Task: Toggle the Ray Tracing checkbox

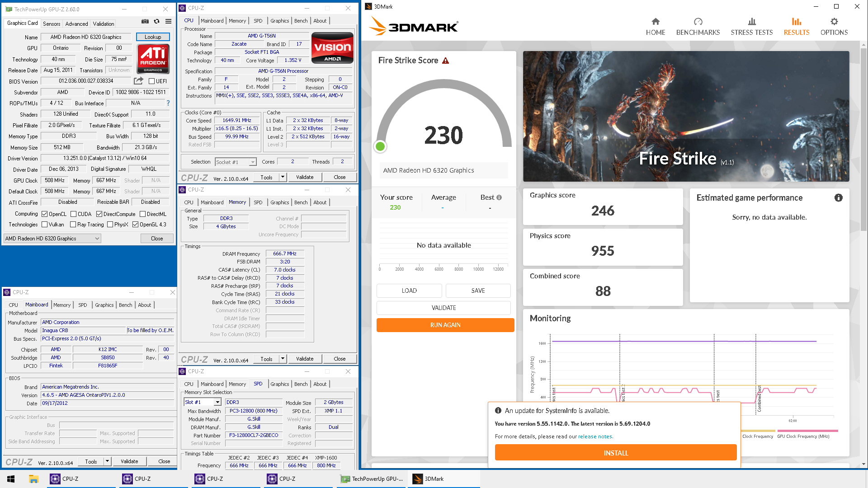Action: click(x=73, y=225)
